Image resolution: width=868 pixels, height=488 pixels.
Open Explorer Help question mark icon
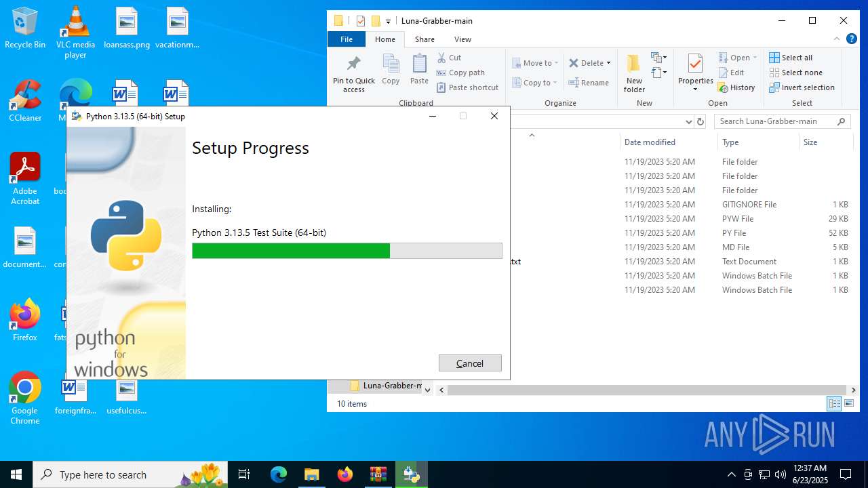tap(852, 39)
